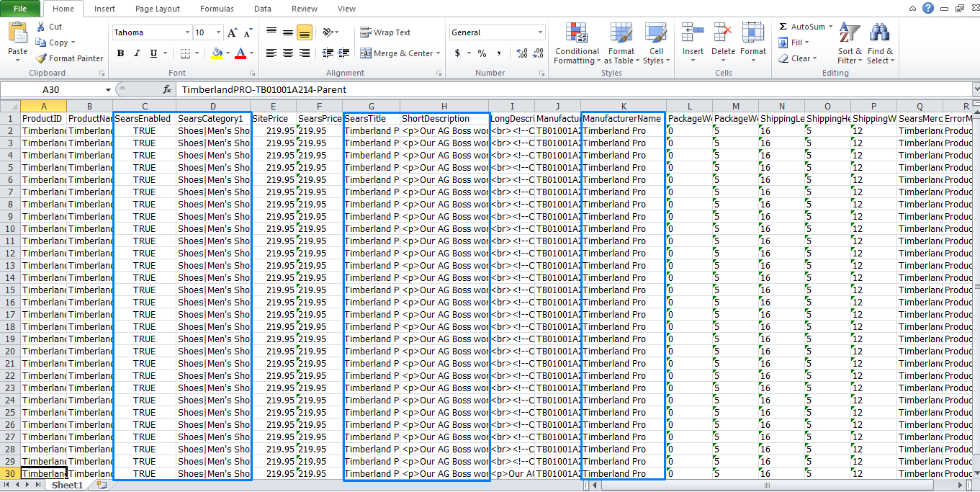Open the File tab
Screen dimensions: 980x492
pos(21,9)
